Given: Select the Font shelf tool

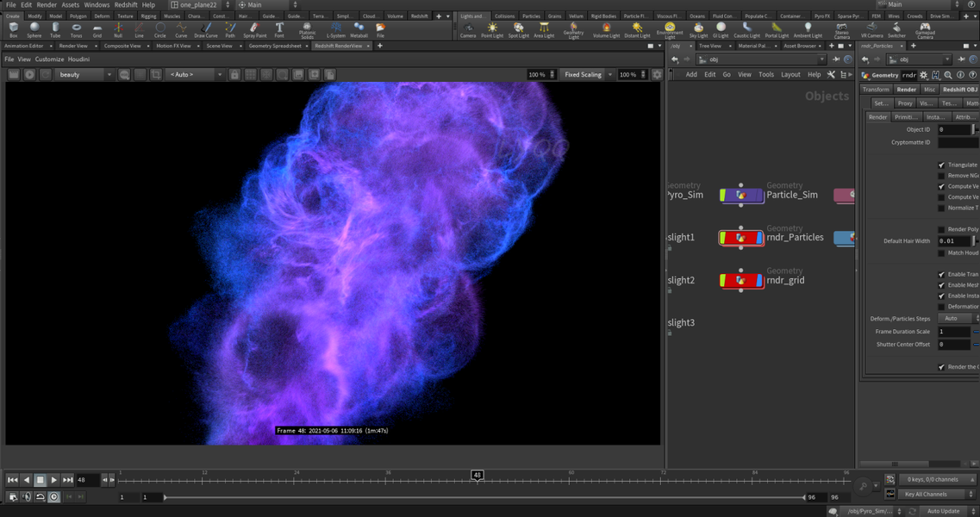Looking at the screenshot, I should pyautogui.click(x=279, y=30).
